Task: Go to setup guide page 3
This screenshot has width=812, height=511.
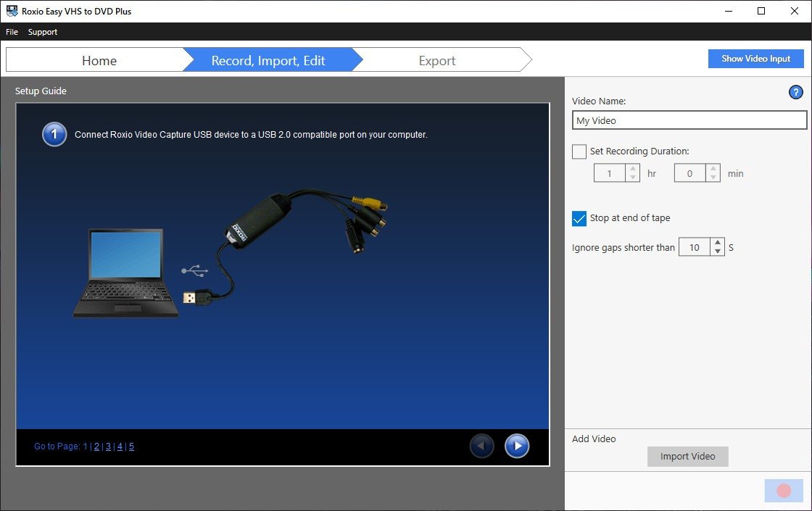Action: pyautogui.click(x=107, y=446)
